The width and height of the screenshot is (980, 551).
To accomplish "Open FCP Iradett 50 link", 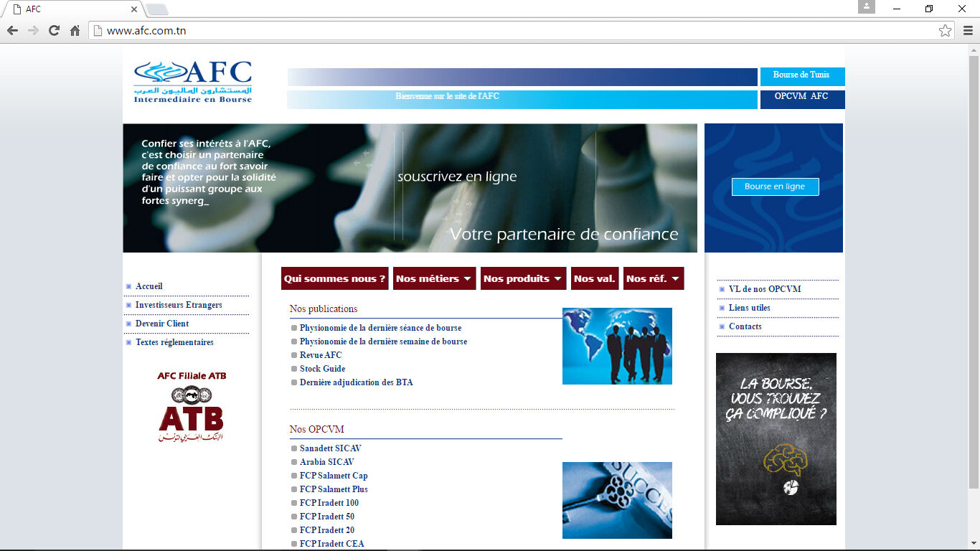I will click(327, 517).
